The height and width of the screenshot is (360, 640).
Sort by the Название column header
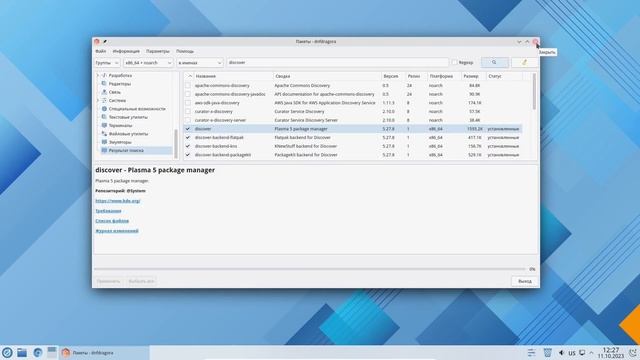[233, 76]
